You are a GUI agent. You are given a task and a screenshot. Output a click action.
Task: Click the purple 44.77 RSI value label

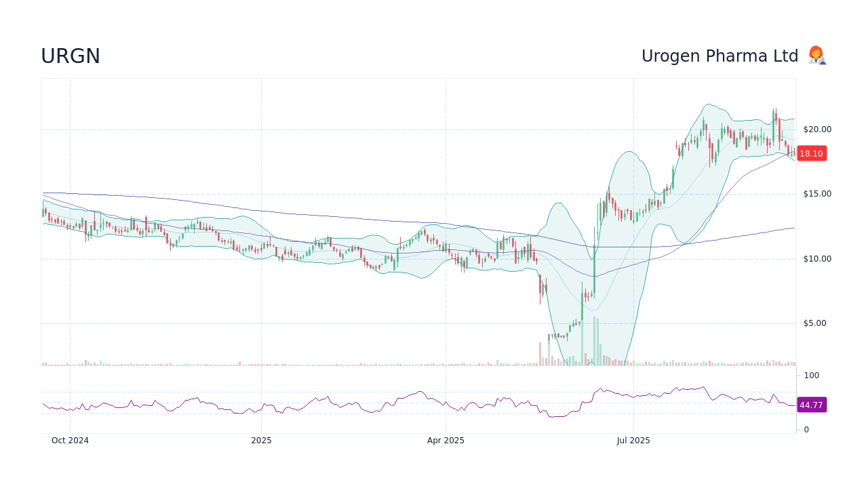coord(811,405)
